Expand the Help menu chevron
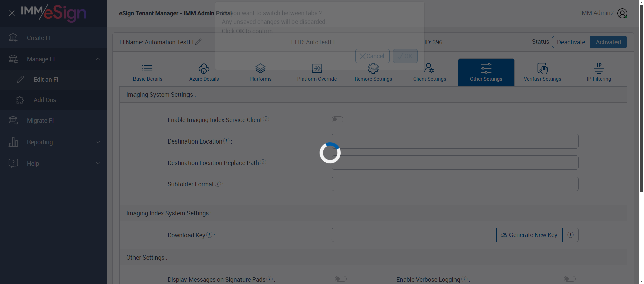The width and height of the screenshot is (644, 284). click(x=98, y=163)
